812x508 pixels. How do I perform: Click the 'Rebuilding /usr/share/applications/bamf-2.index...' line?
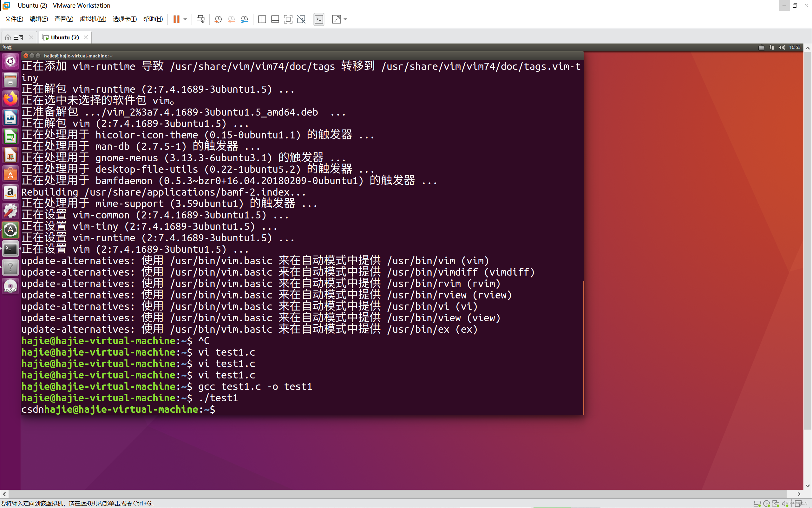(x=164, y=192)
